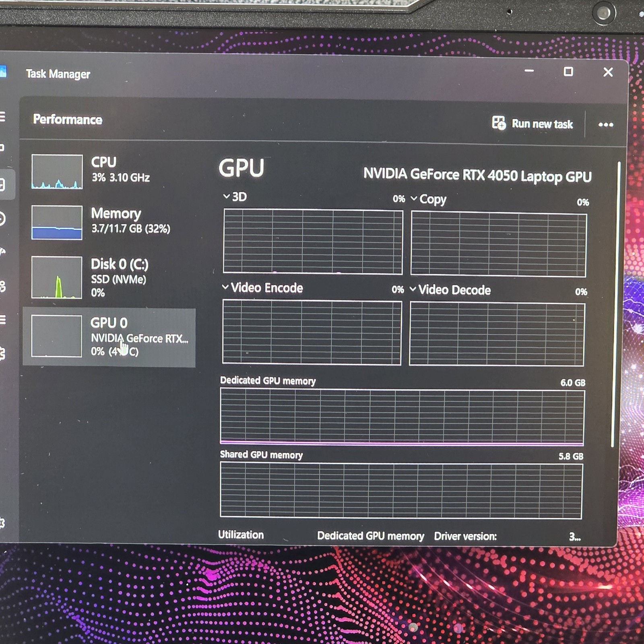The width and height of the screenshot is (644, 644).
Task: Click the Run new task button
Action: pyautogui.click(x=532, y=123)
